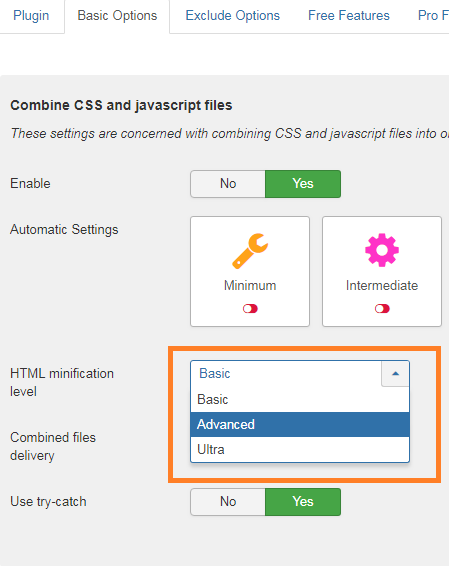Click the orange wrench Minimum icon

tap(250, 251)
